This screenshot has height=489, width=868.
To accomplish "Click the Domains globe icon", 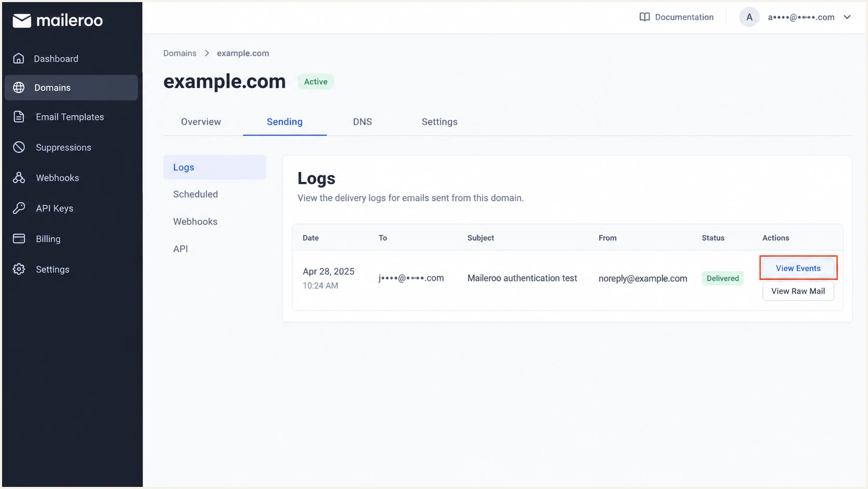I will tap(19, 87).
